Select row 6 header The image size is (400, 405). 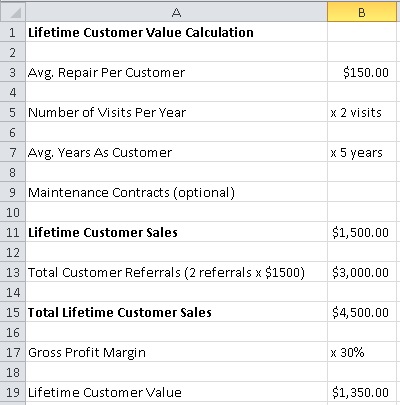pyautogui.click(x=13, y=132)
